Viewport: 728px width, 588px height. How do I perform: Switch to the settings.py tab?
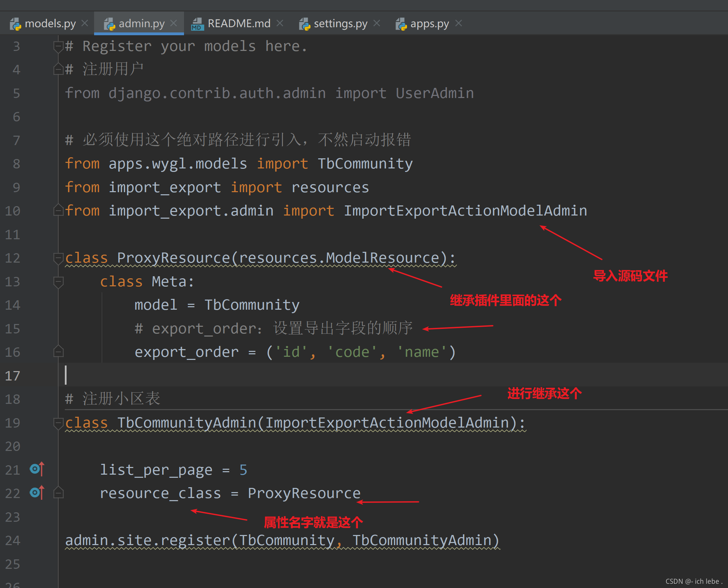pyautogui.click(x=340, y=24)
